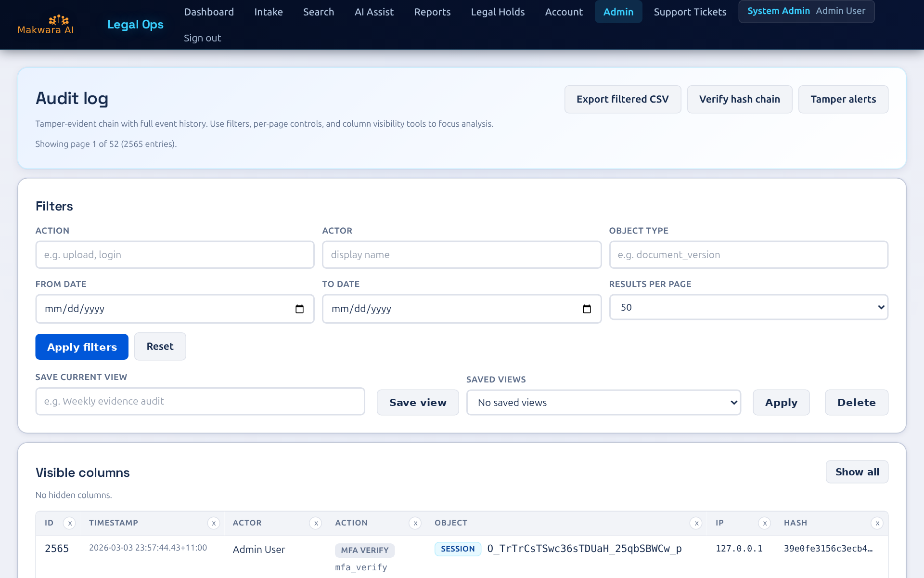
Task: Hide the Timestamp column via x icon
Action: [x=214, y=523]
